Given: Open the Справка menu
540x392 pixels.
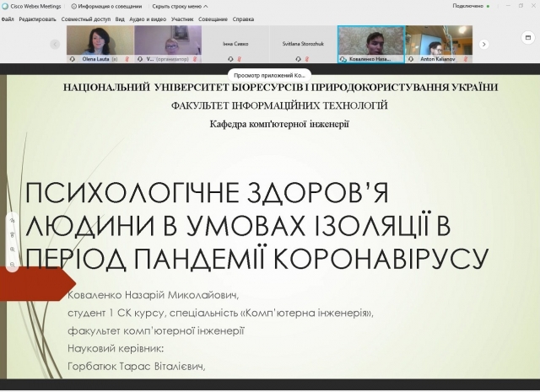Looking at the screenshot, I should pos(243,19).
